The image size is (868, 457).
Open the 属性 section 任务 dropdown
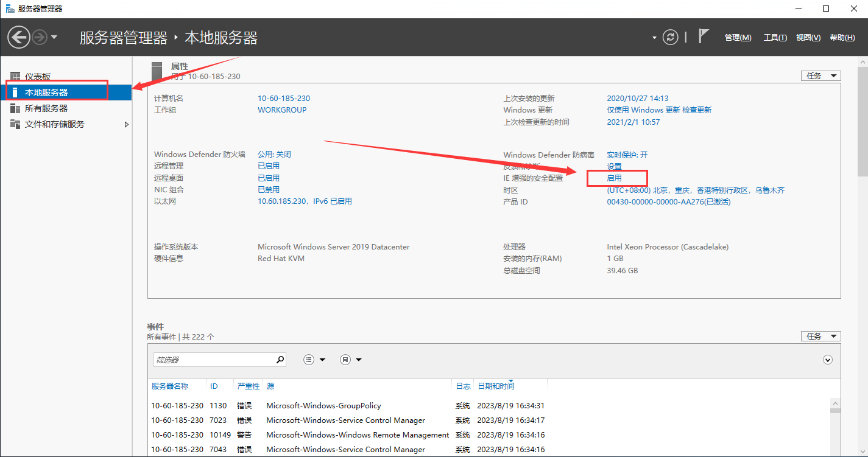pyautogui.click(x=820, y=75)
